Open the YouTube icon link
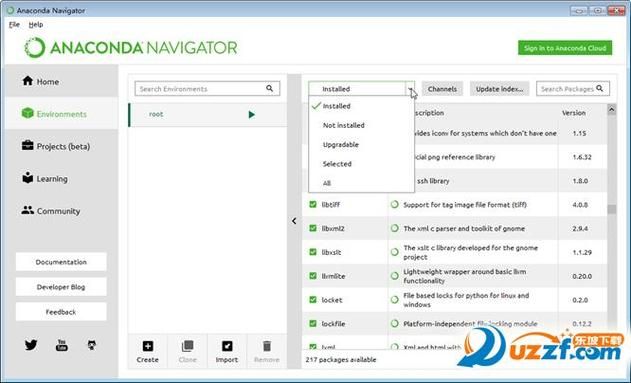 pos(62,345)
